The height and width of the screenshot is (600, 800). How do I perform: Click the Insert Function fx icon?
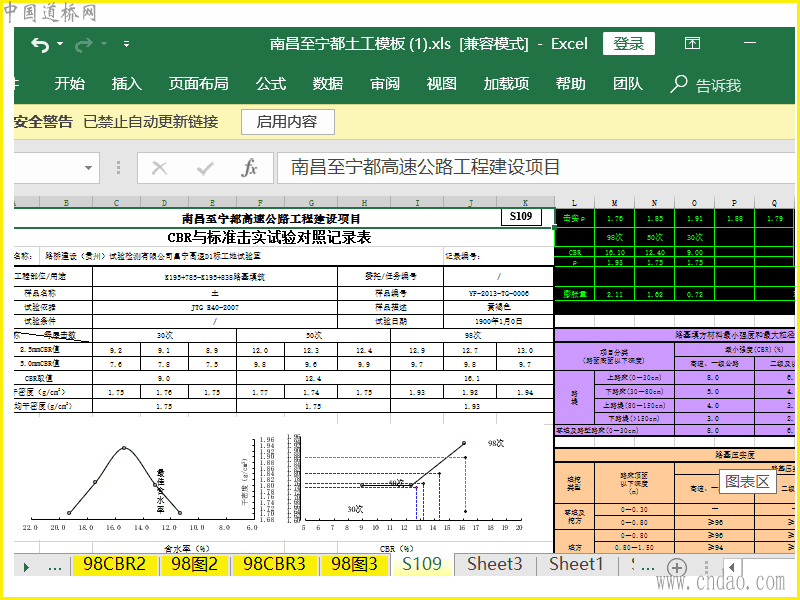[x=249, y=168]
